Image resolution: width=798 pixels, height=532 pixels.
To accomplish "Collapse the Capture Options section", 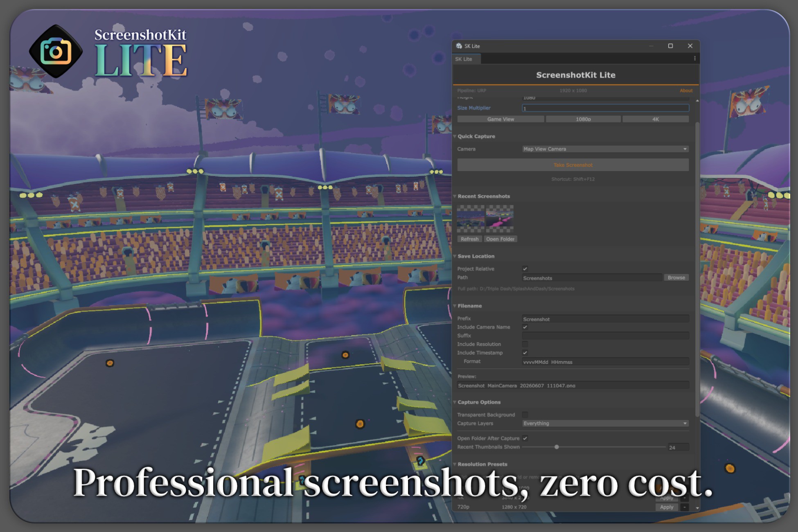I will [x=455, y=402].
